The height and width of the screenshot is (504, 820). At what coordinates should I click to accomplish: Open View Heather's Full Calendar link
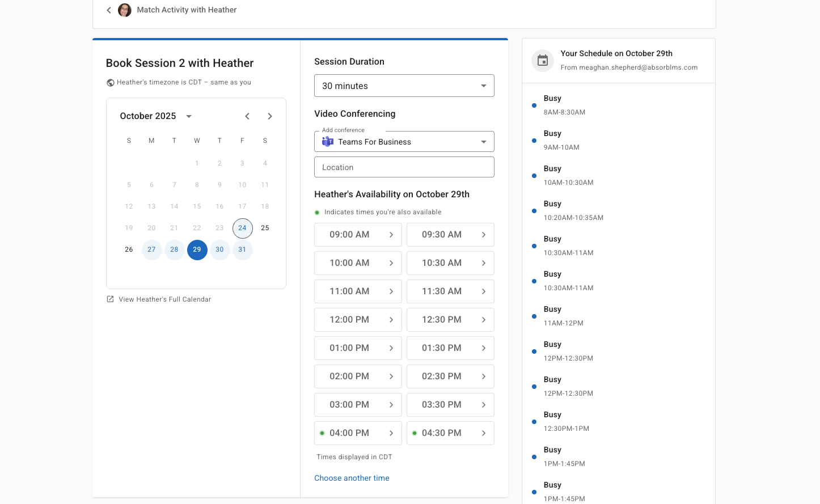pyautogui.click(x=164, y=299)
